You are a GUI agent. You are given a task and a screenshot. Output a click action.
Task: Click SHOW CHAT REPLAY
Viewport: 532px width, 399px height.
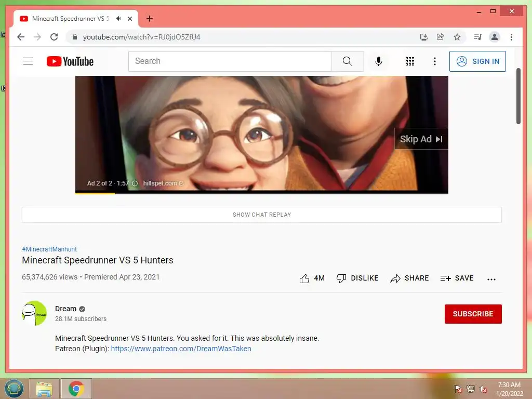tap(262, 215)
